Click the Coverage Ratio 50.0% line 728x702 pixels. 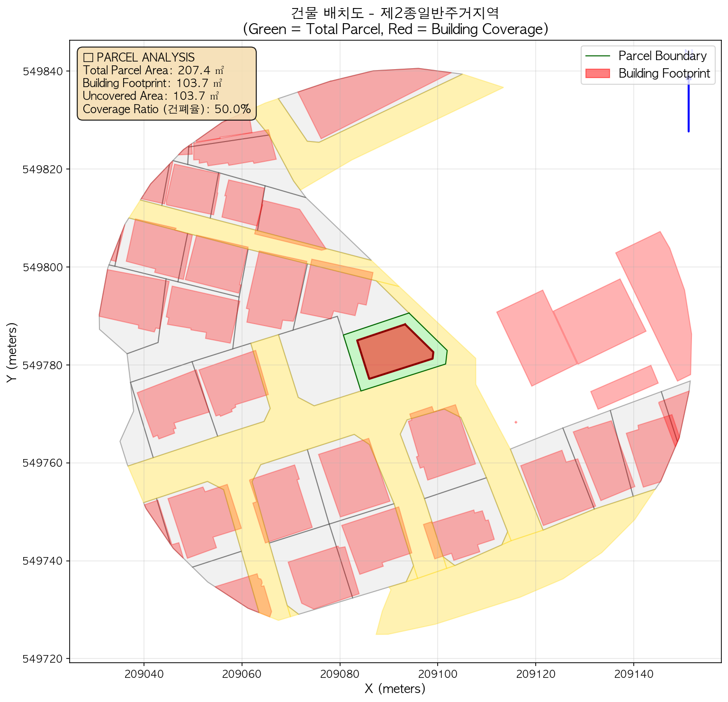pos(166,109)
